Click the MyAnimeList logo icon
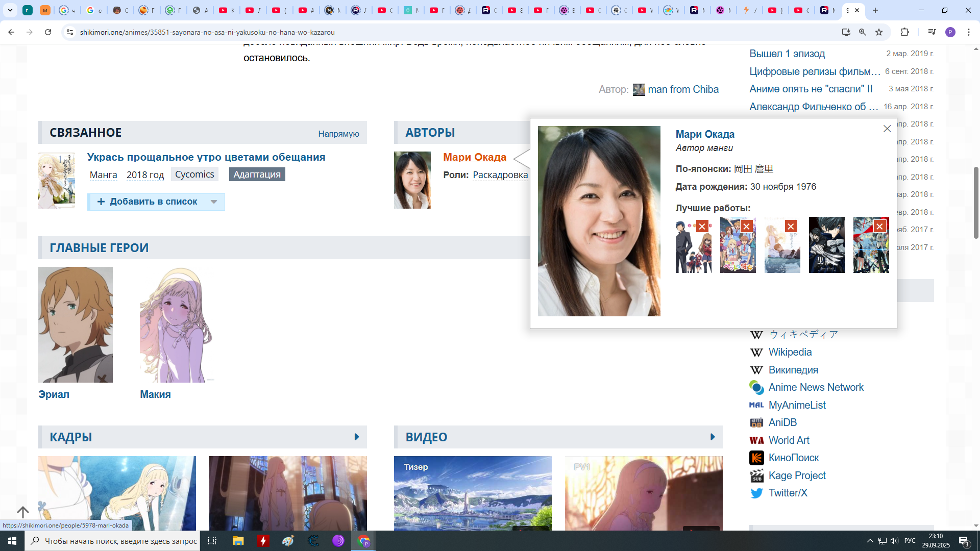980x551 pixels. coord(756,405)
